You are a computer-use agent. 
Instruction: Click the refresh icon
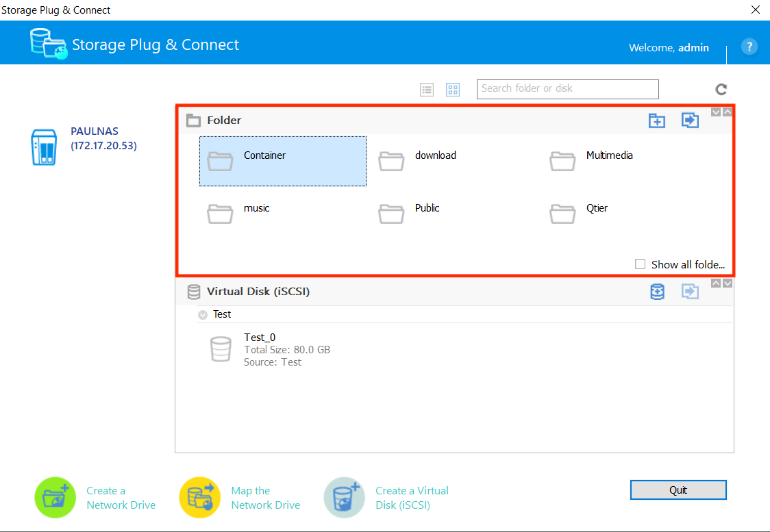point(721,89)
